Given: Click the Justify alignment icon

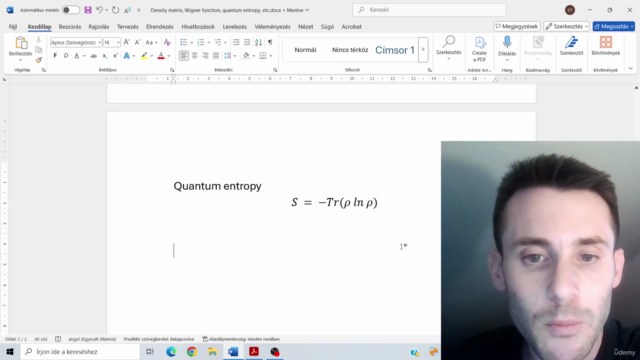Looking at the screenshot, I should pos(216,56).
